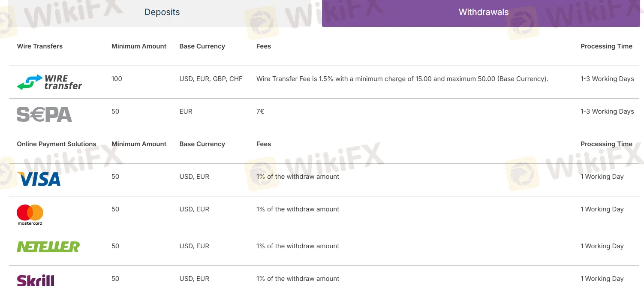The width and height of the screenshot is (644, 286).
Task: Click the SEPA 7€ fee cell
Action: (260, 111)
